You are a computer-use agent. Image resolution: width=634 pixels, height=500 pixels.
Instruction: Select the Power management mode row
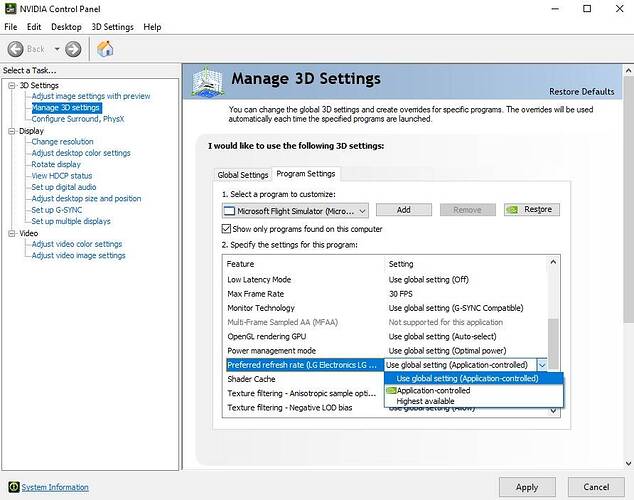[385, 350]
